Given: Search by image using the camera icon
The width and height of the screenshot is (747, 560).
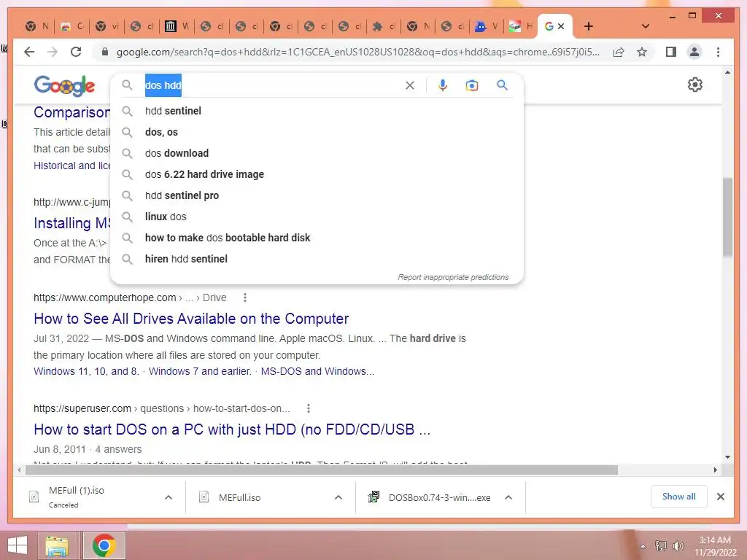Looking at the screenshot, I should [472, 85].
